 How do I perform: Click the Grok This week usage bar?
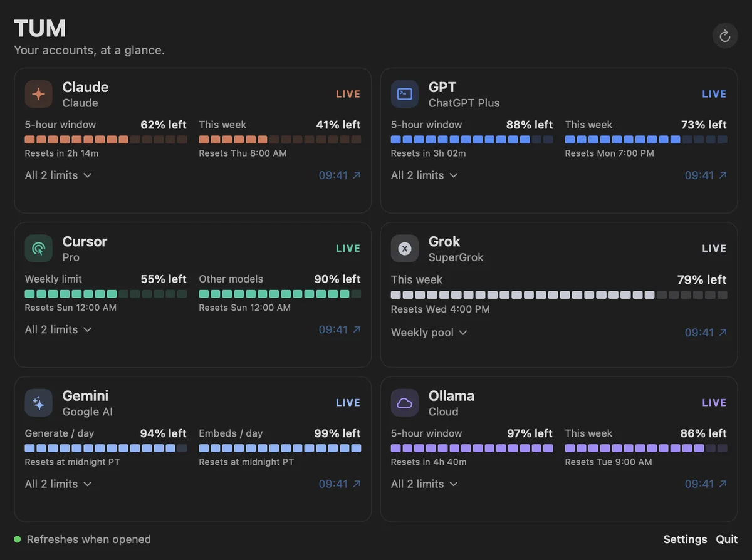[x=559, y=294]
